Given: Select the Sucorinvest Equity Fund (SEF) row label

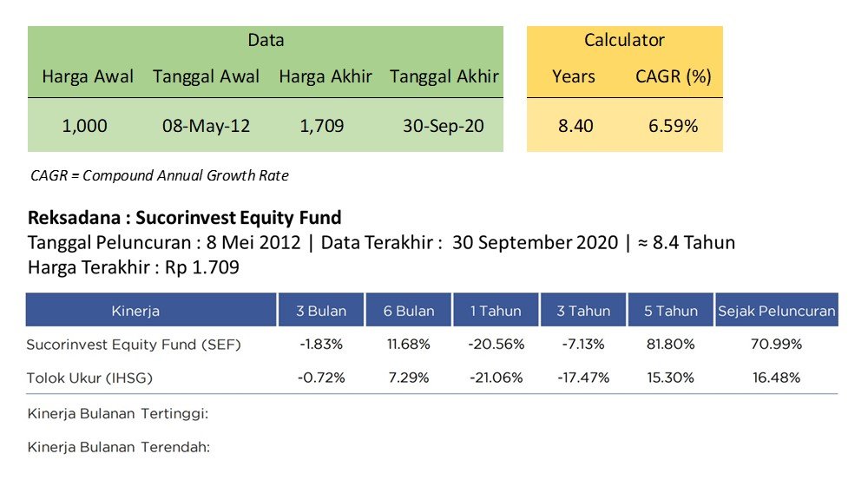Looking at the screenshot, I should (x=134, y=345).
